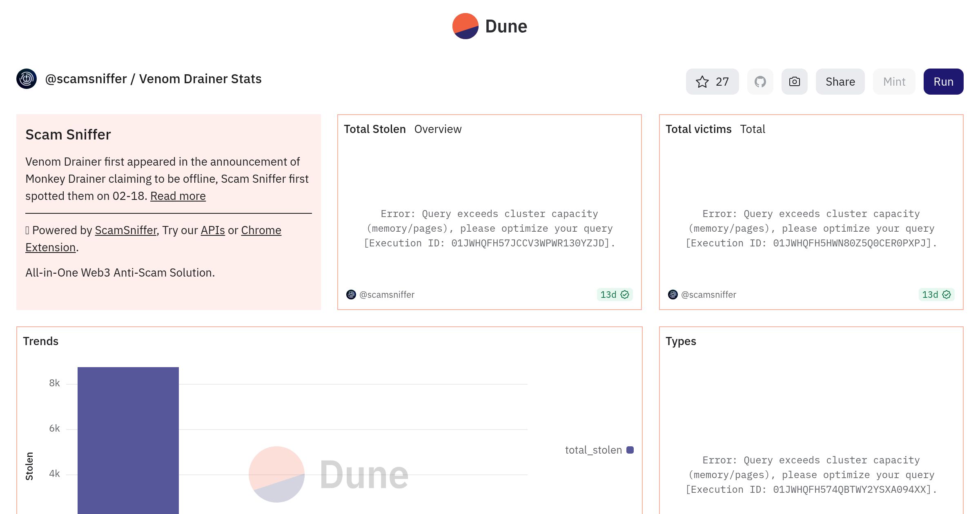
Task: Click @scamsniffer under Total Stolen
Action: point(387,295)
